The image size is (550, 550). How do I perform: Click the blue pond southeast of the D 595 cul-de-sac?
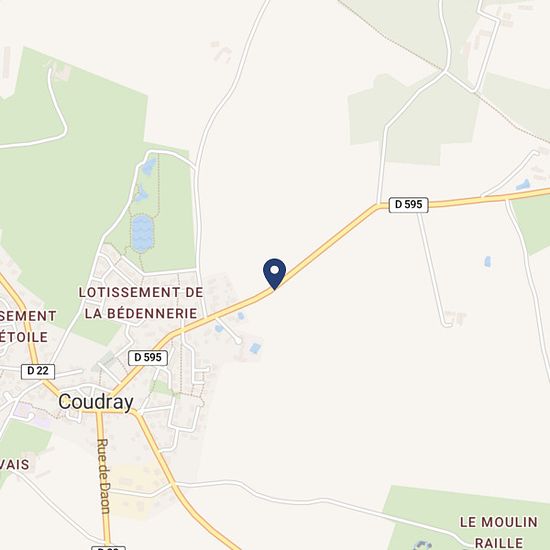pyautogui.click(x=255, y=348)
